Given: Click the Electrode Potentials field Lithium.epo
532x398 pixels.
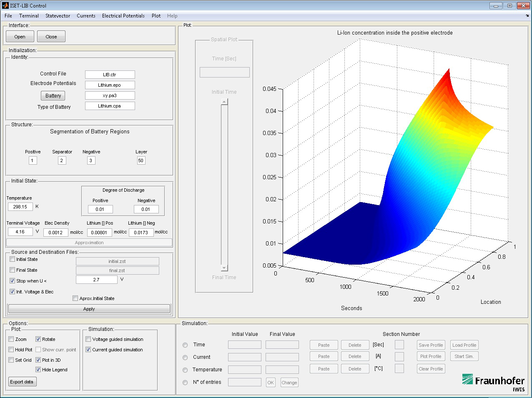Looking at the screenshot, I should point(110,85).
